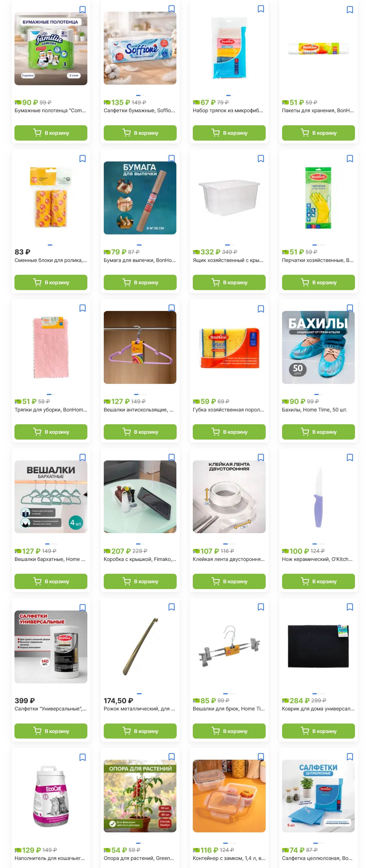Add microfiber cloth set to cart
This screenshot has height=868, width=370.
point(229,133)
